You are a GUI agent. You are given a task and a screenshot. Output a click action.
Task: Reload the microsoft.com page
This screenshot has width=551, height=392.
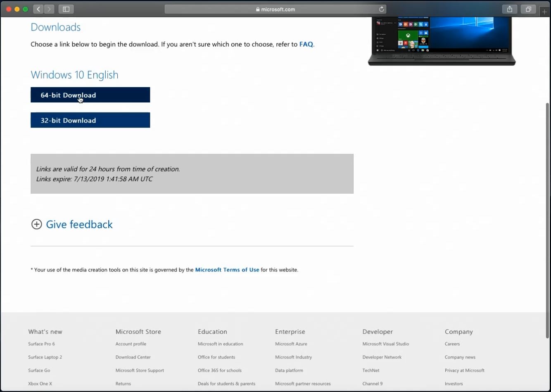pos(382,9)
